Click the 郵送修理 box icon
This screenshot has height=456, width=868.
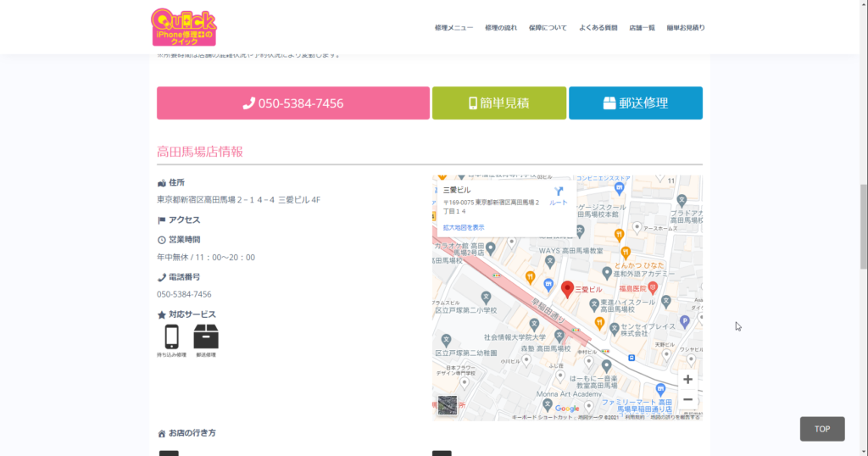pos(206,337)
